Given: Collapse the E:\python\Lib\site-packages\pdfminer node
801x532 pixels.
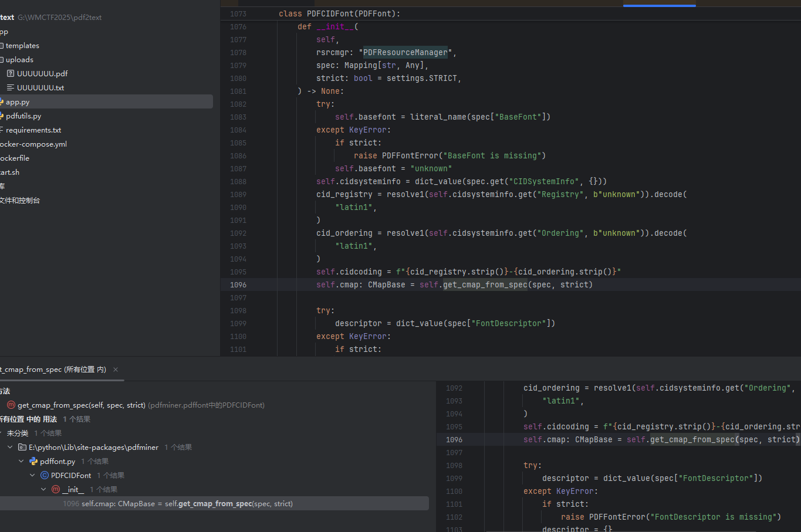Looking at the screenshot, I should pos(10,447).
